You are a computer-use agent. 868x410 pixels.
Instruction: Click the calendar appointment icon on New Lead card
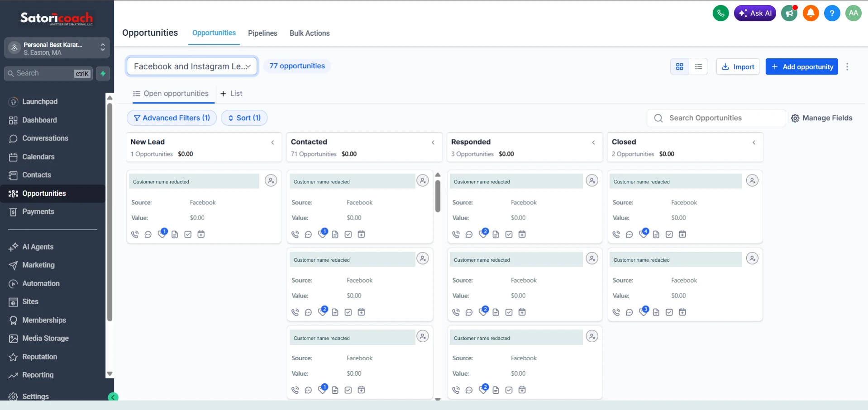pyautogui.click(x=201, y=234)
